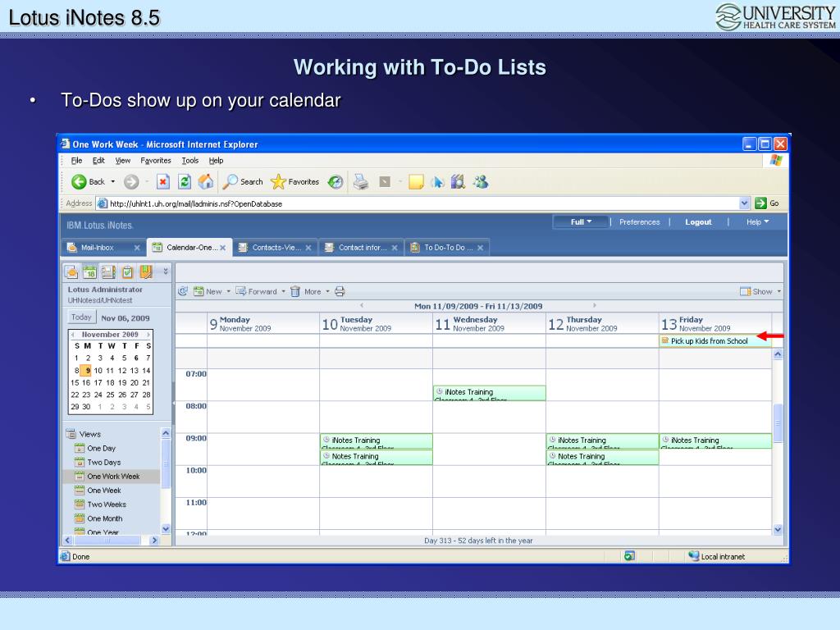Create a New calendar entry
This screenshot has width=840, height=630.
click(208, 291)
